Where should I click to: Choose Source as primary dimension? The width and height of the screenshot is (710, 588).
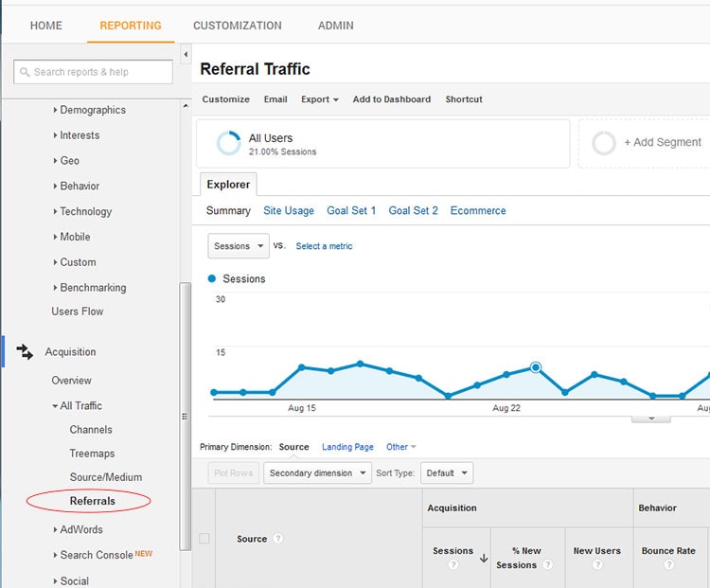pos(293,447)
